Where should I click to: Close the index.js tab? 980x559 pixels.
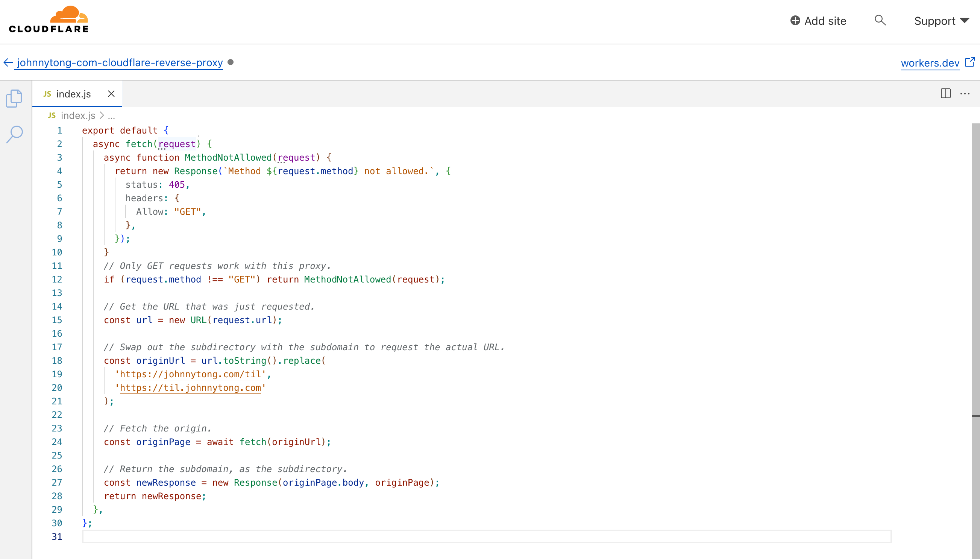(x=111, y=94)
